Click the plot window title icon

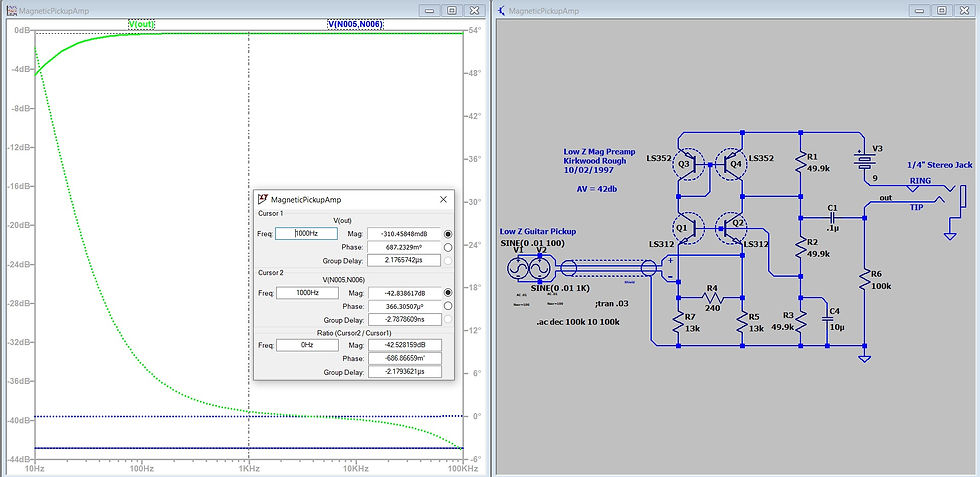tap(11, 11)
